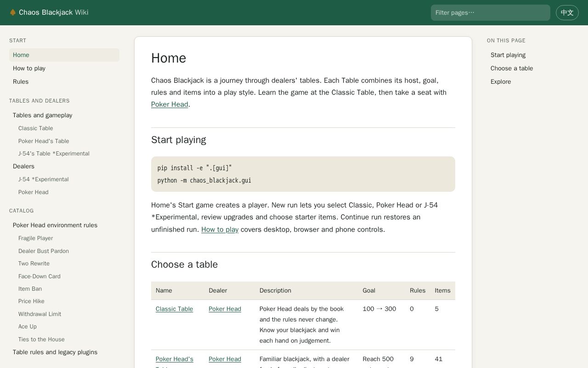
Task: Follow the How to play inline link
Action: 220,230
